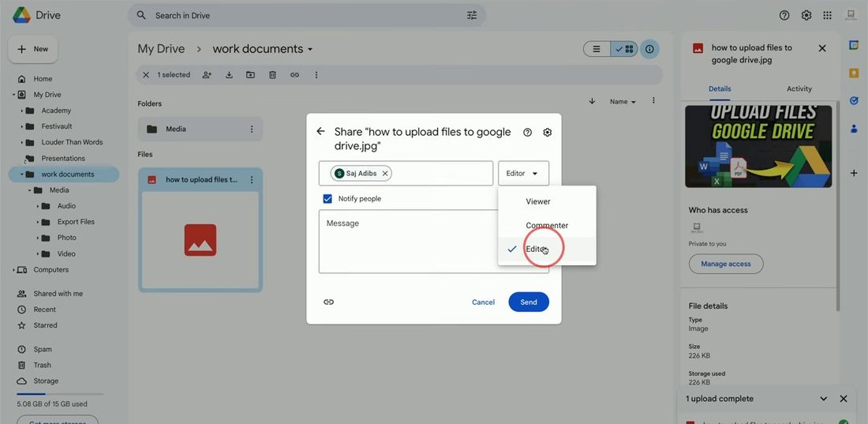The width and height of the screenshot is (868, 424).
Task: Open Shared with me
Action: point(58,294)
